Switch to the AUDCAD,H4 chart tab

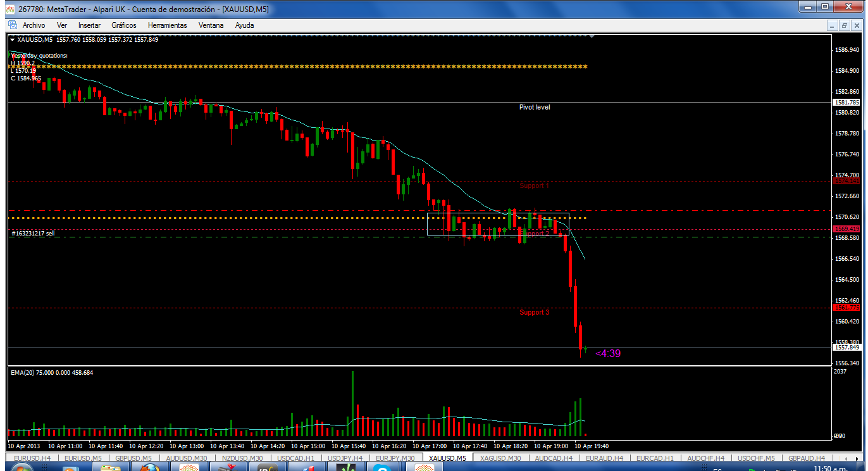coord(554,458)
